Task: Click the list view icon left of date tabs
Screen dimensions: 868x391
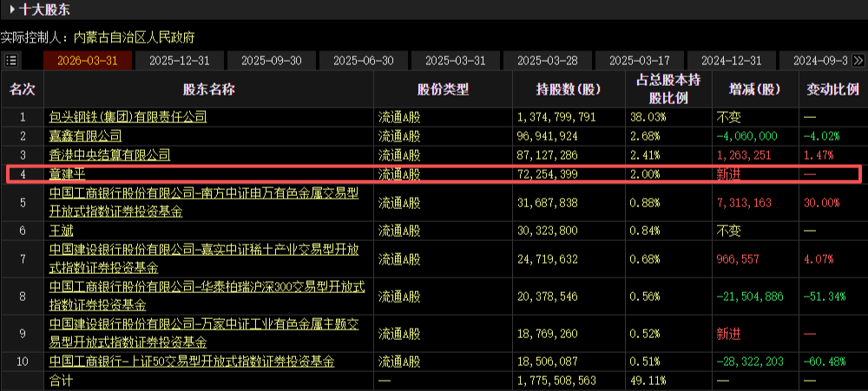Action: pyautogui.click(x=11, y=61)
